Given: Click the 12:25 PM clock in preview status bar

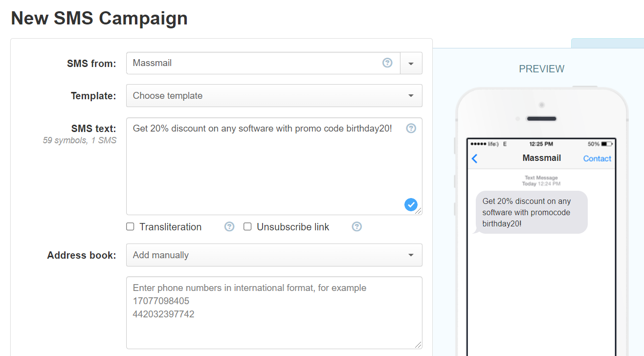Looking at the screenshot, I should pyautogui.click(x=541, y=144).
